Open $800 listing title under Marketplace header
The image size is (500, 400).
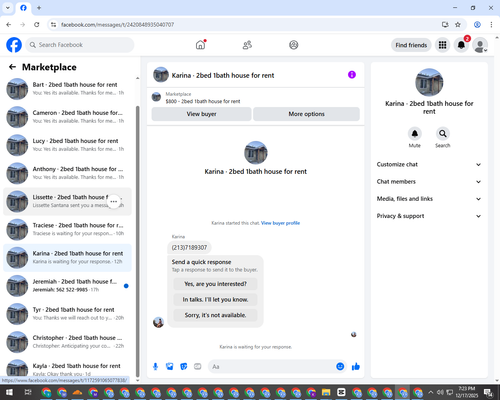203,101
